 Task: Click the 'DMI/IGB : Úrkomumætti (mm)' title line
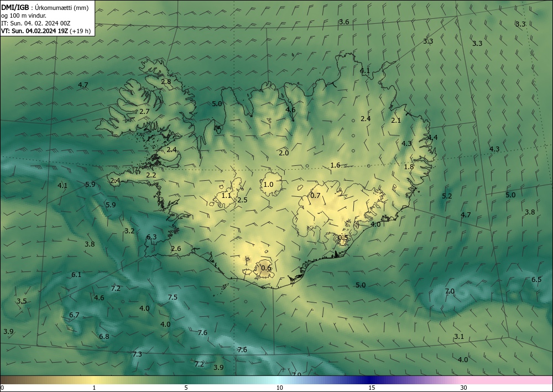click(x=45, y=8)
